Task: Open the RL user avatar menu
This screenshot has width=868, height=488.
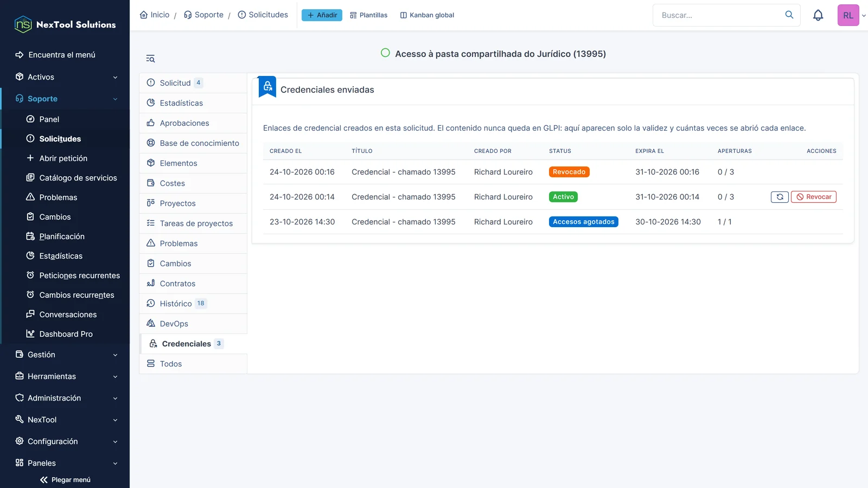Action: tap(848, 15)
